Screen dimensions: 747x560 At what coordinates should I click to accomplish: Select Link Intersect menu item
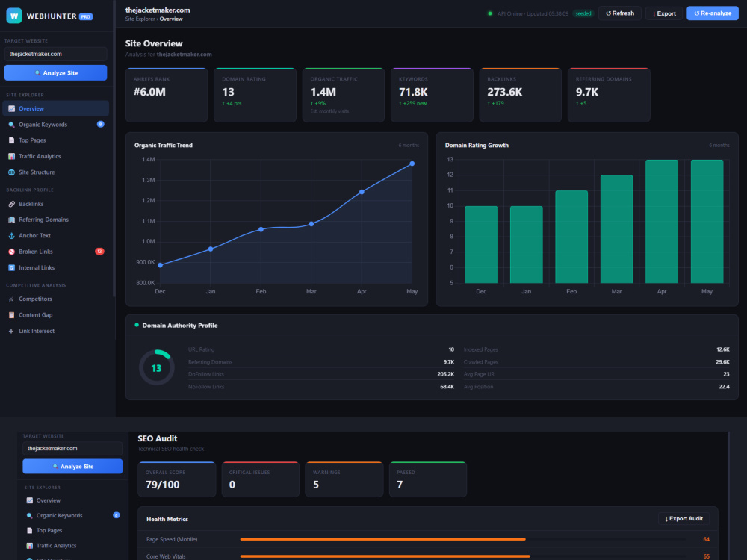(56, 331)
